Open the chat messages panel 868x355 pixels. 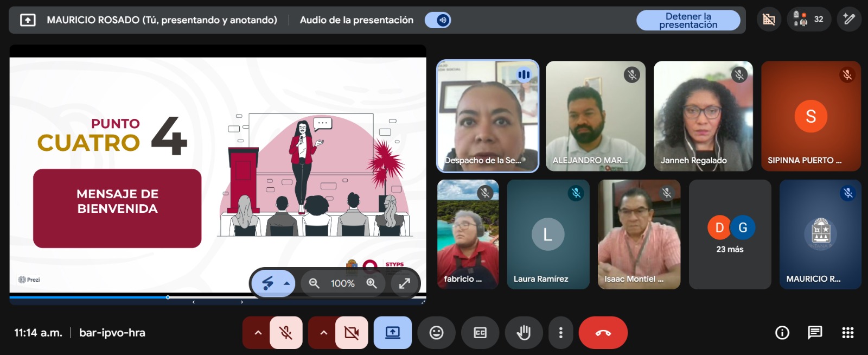click(814, 333)
